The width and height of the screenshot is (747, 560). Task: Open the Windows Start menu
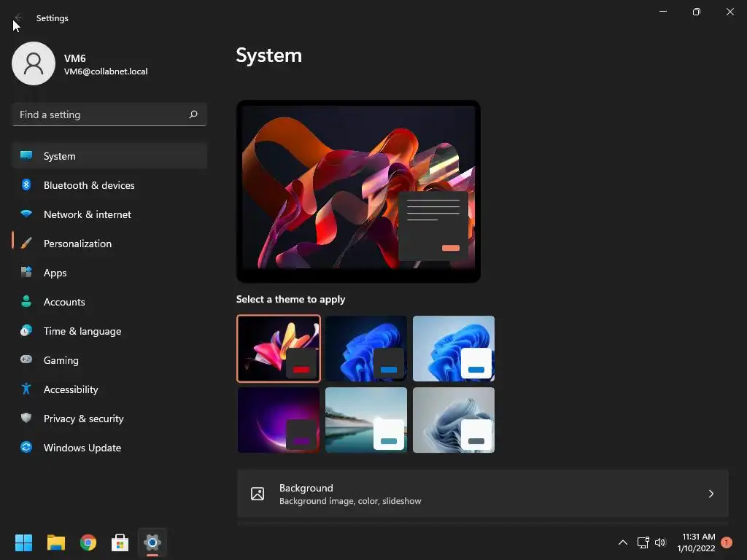pyautogui.click(x=23, y=542)
